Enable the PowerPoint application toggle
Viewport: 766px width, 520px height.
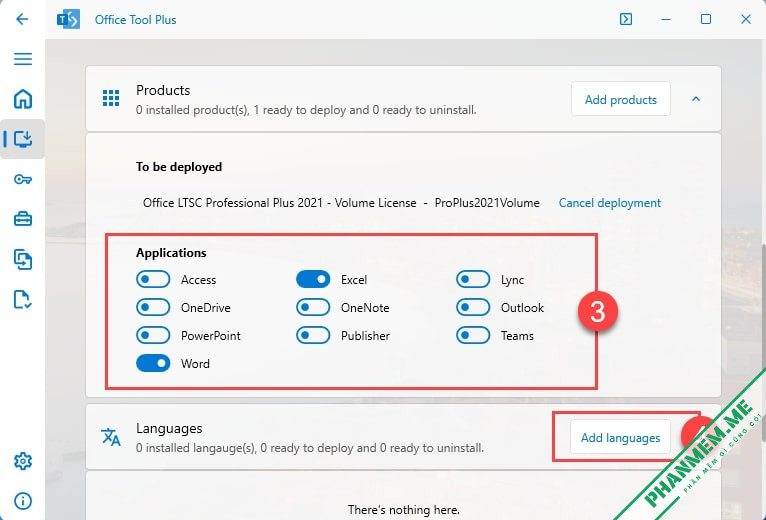(x=153, y=335)
